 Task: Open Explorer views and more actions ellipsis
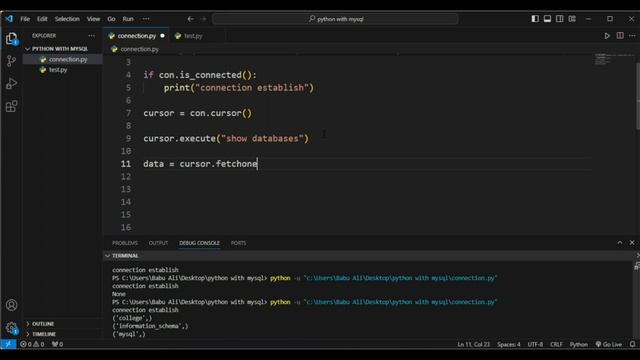click(x=91, y=36)
